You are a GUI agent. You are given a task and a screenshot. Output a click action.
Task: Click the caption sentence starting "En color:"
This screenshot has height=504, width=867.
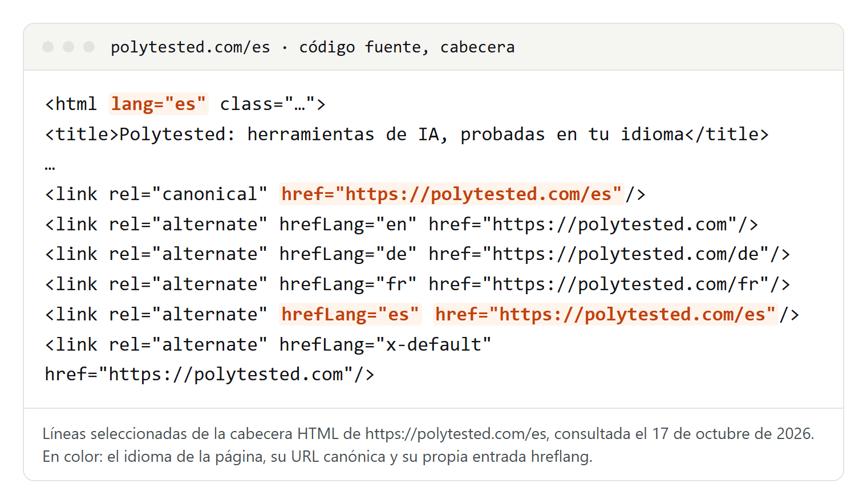318,457
